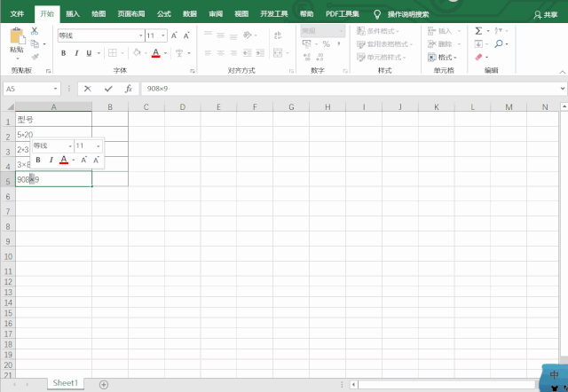Viewport: 568px width, 392px height.
Task: Open text orientation options
Action: 248,35
